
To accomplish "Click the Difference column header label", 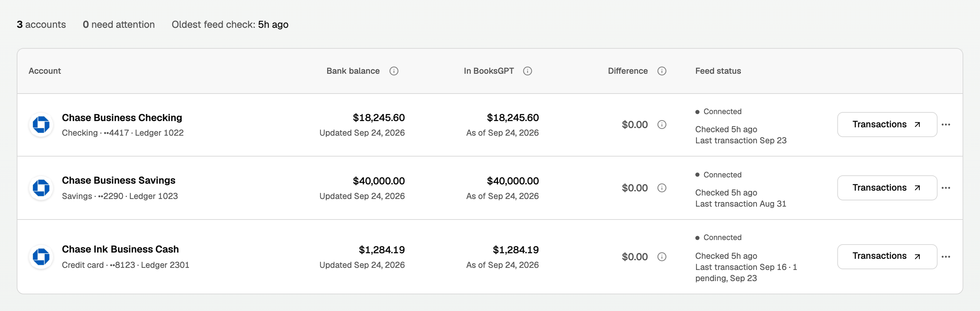I will click(x=628, y=71).
